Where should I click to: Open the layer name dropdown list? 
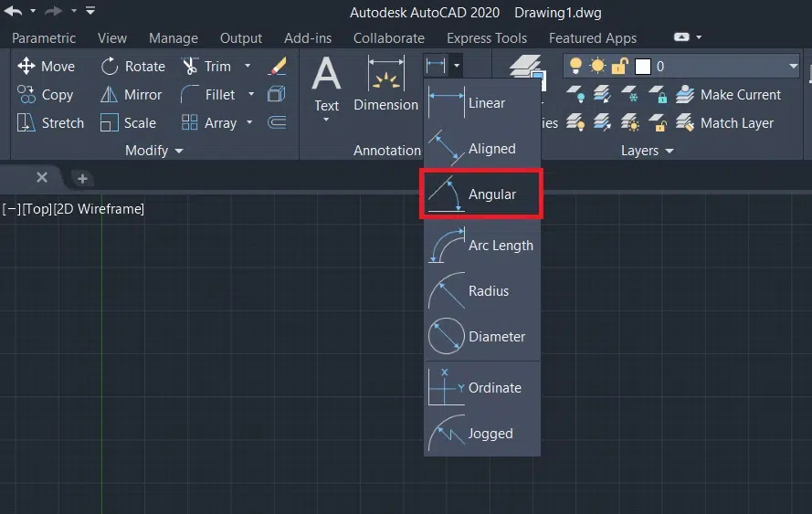coord(792,66)
